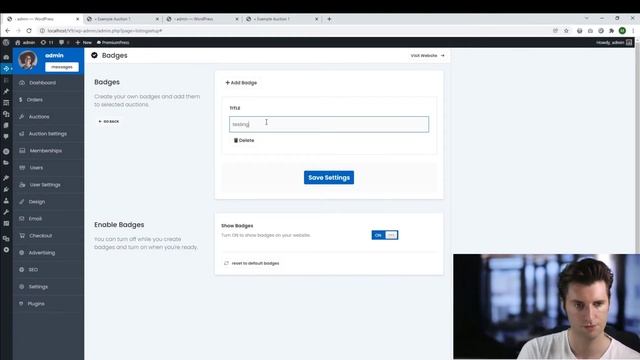
Task: Click the Appearance brush icon in narrow rail
Action: (x=6, y=178)
